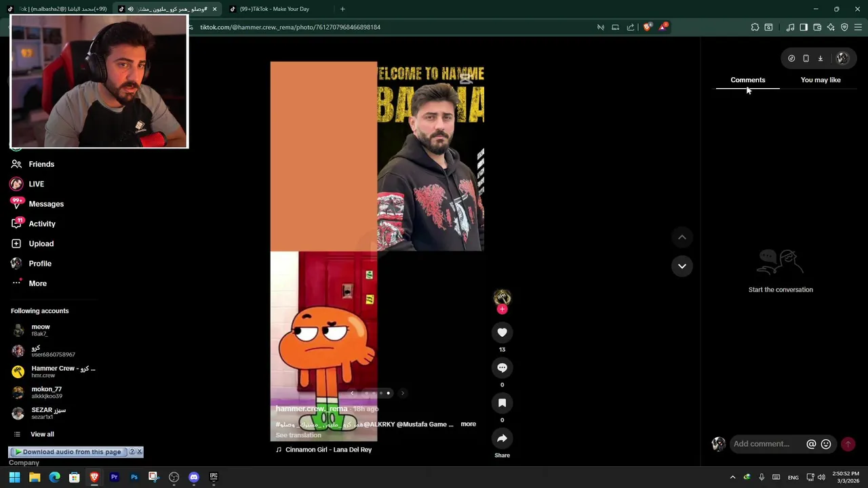
Task: Click See translation under the caption
Action: (x=298, y=435)
